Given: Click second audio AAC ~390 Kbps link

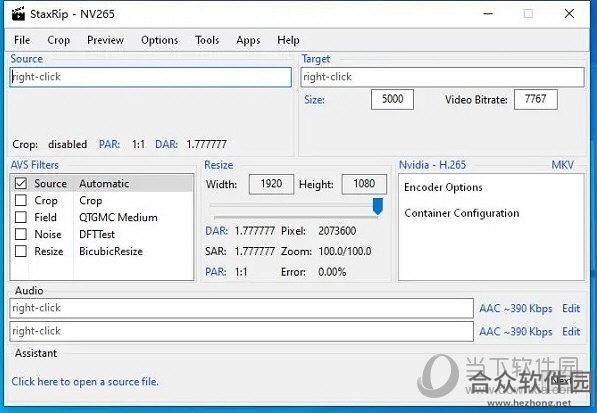Looking at the screenshot, I should click(x=516, y=332).
